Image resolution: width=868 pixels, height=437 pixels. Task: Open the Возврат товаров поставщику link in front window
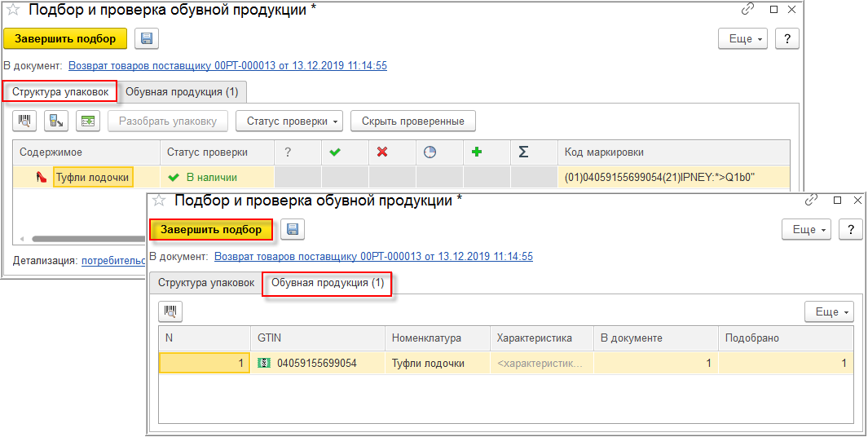coord(373,256)
